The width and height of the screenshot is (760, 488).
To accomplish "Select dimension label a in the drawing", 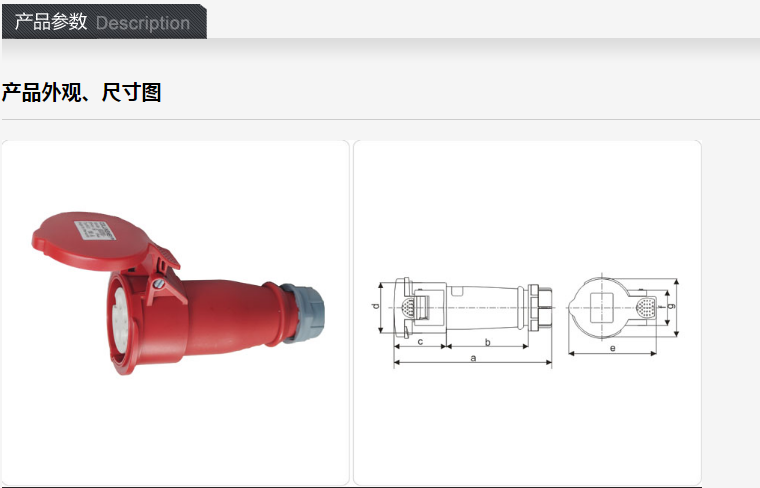I will click(x=474, y=358).
